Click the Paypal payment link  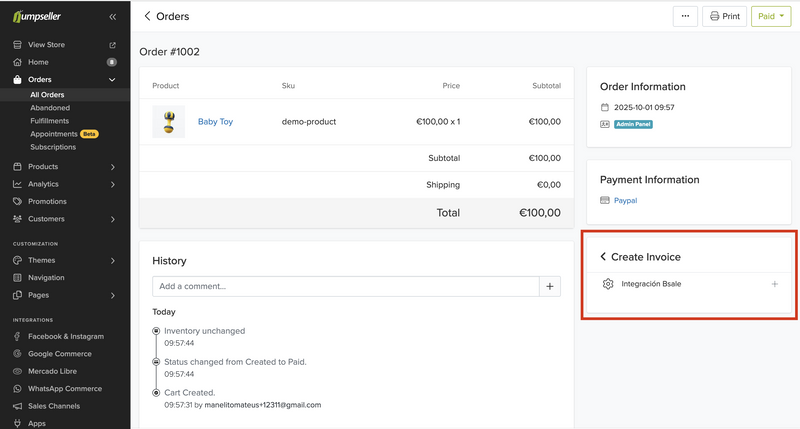625,201
